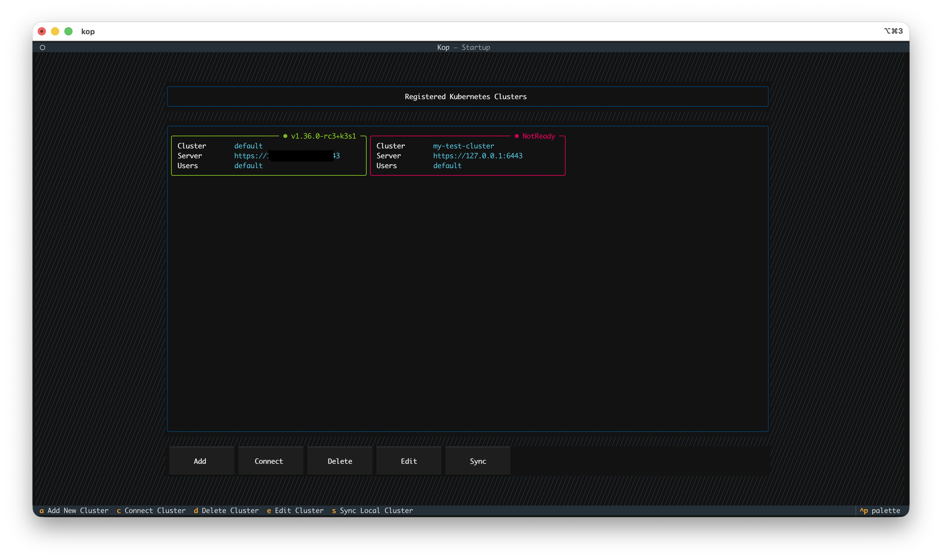Click the NotReady status label
Image resolution: width=942 pixels, height=560 pixels.
tap(539, 136)
